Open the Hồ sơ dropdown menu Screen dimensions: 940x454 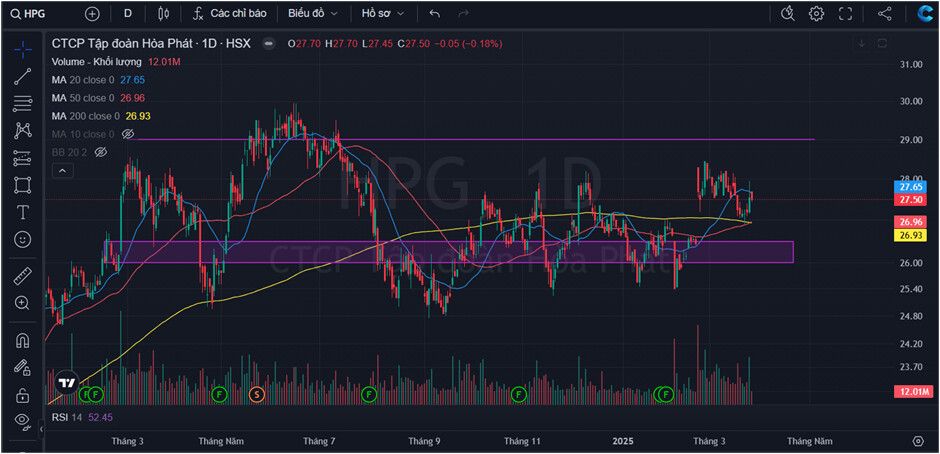pos(383,14)
